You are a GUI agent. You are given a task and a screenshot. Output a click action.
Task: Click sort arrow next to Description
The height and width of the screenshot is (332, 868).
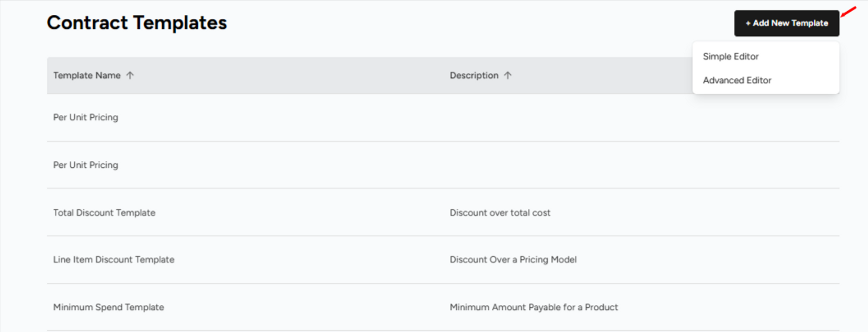[x=507, y=75]
